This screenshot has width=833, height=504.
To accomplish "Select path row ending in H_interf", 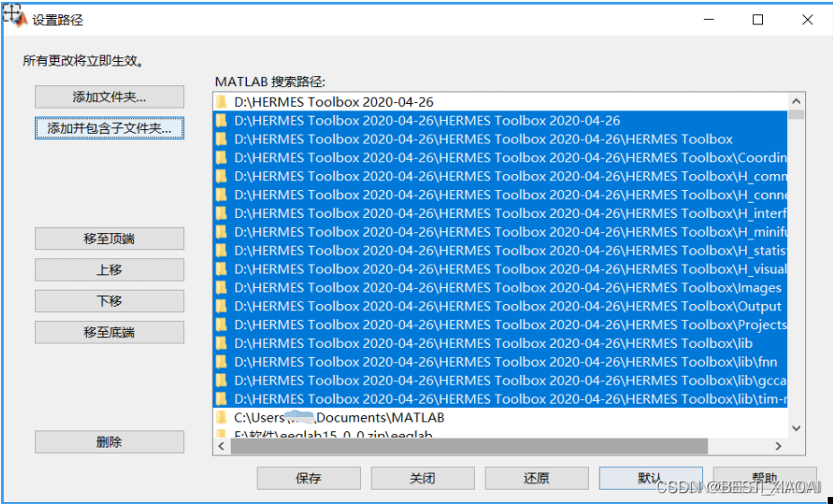I will click(501, 213).
